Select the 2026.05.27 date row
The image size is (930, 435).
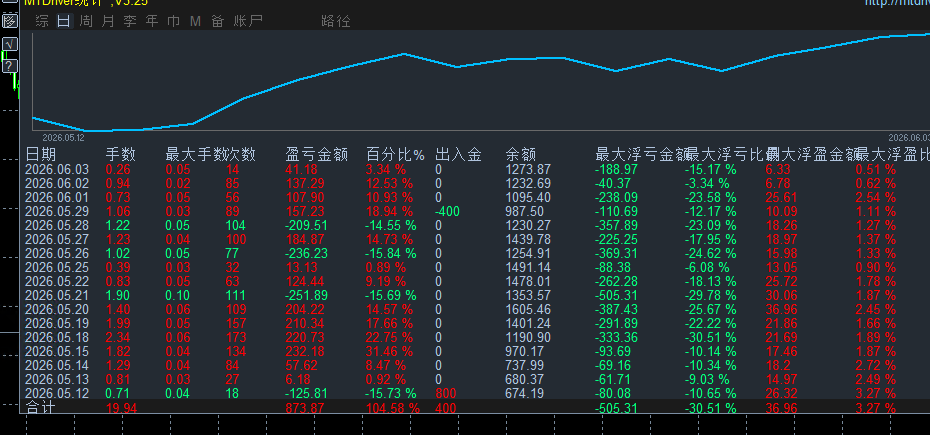coord(57,239)
